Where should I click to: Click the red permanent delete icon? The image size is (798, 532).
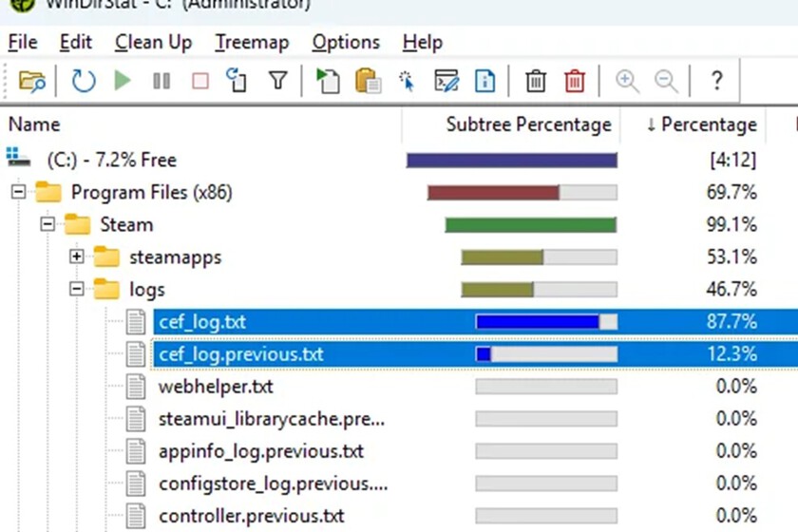(575, 81)
